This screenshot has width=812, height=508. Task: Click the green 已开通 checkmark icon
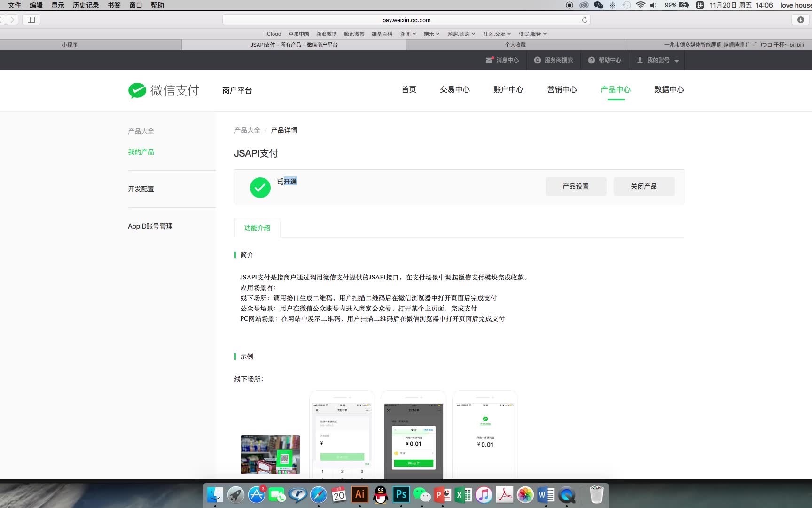point(260,187)
